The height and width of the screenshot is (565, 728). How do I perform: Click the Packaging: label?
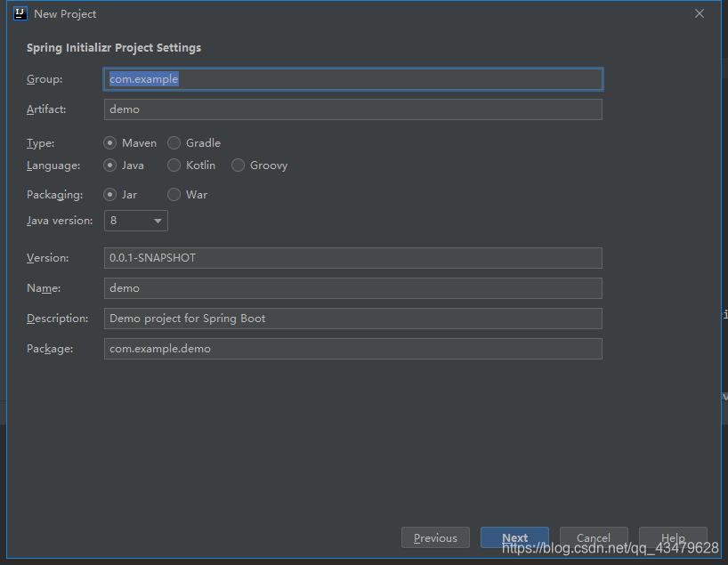[x=55, y=195]
